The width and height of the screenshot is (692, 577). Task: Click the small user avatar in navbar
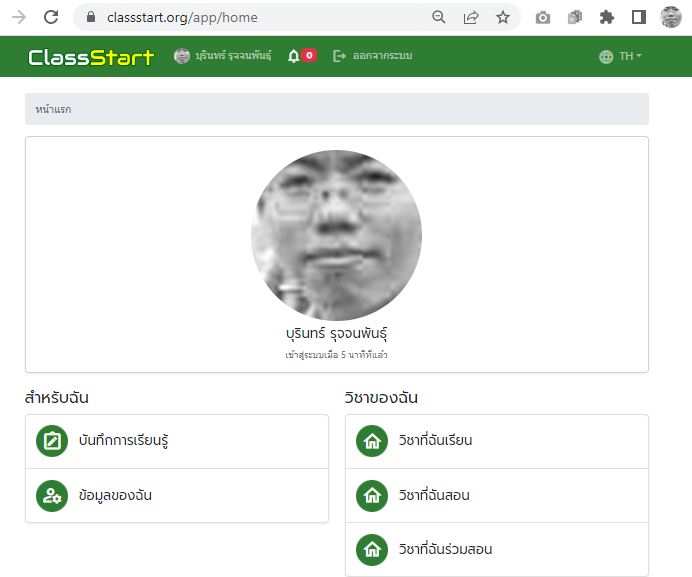pos(182,56)
